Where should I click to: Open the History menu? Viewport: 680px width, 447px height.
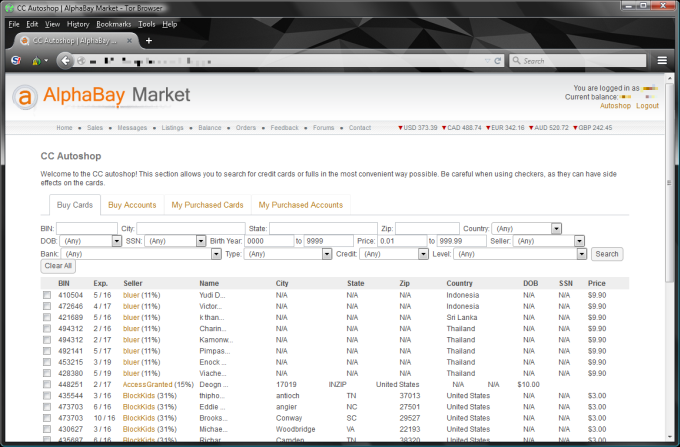point(78,24)
